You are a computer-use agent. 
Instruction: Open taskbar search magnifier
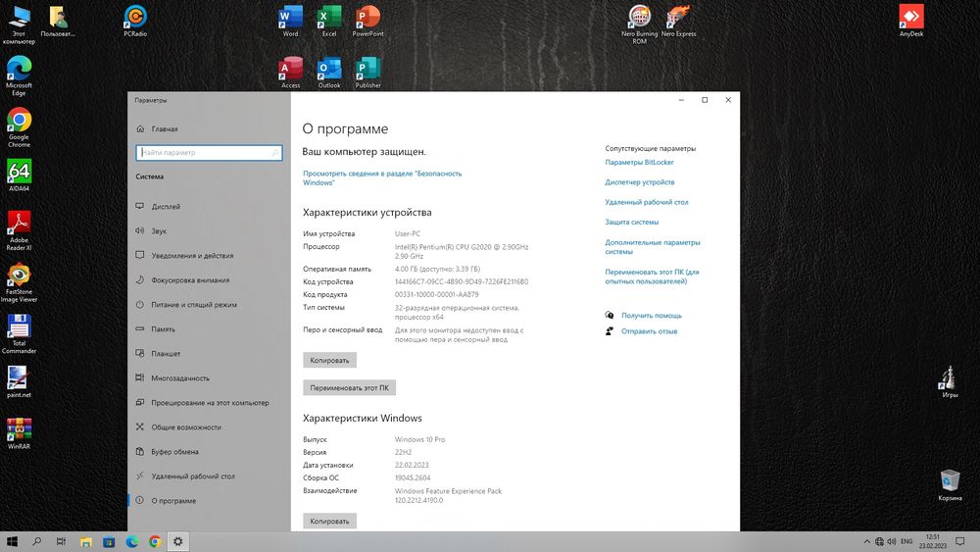click(37, 541)
